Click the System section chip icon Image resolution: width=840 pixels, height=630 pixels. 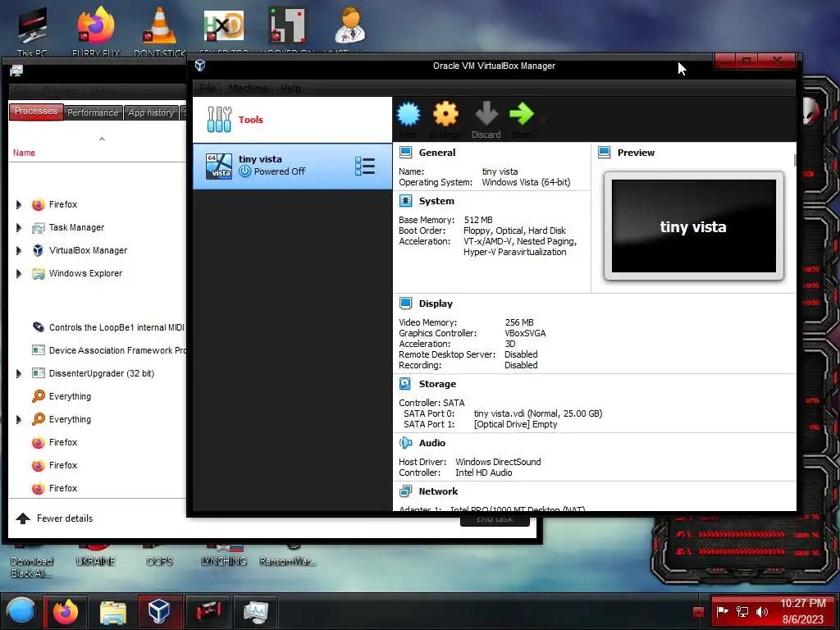[405, 201]
